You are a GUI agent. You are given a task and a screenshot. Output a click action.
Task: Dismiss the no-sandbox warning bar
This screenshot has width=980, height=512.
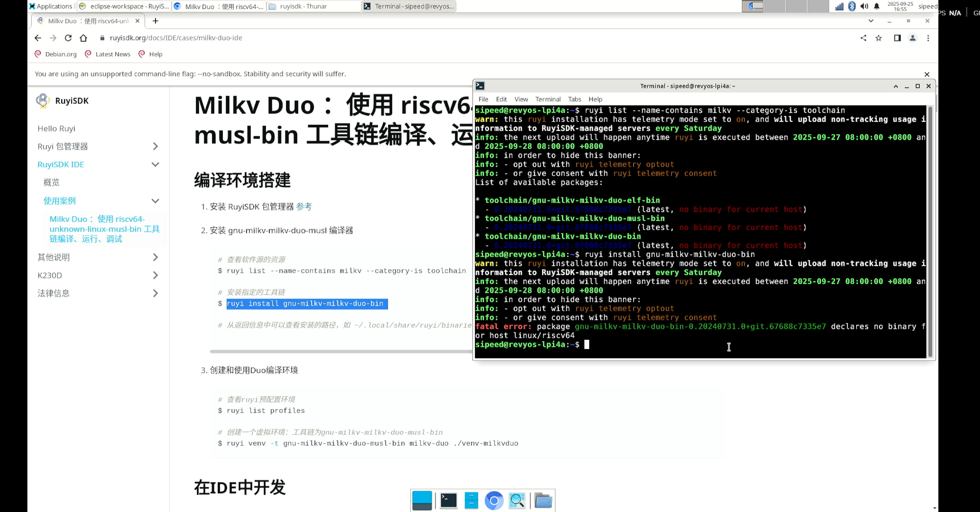[927, 74]
